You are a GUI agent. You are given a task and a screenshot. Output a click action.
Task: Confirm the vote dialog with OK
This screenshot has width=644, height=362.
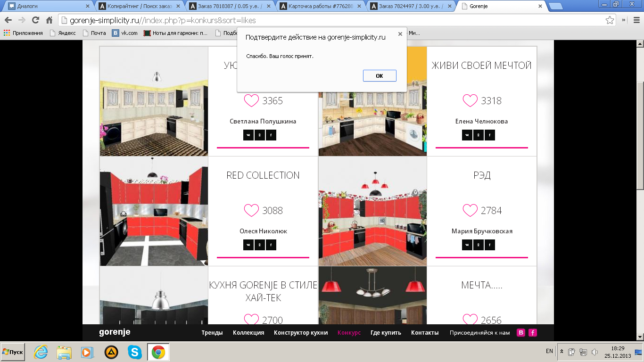tap(380, 76)
